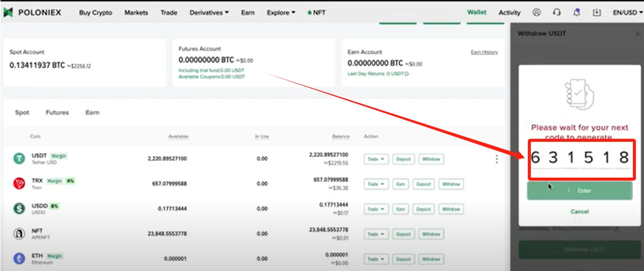Click the USDT coin icon
Viewport: 644px width, 271px height.
click(19, 159)
